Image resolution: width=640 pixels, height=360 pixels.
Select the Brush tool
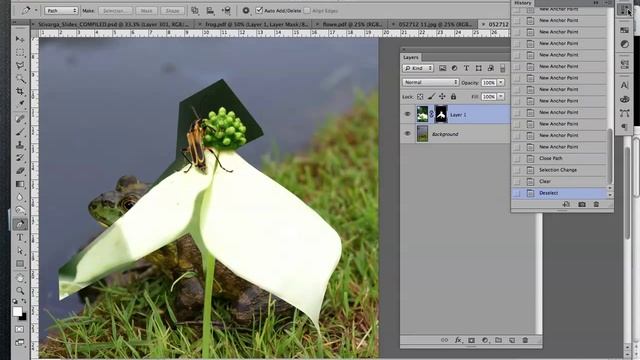tap(20, 132)
